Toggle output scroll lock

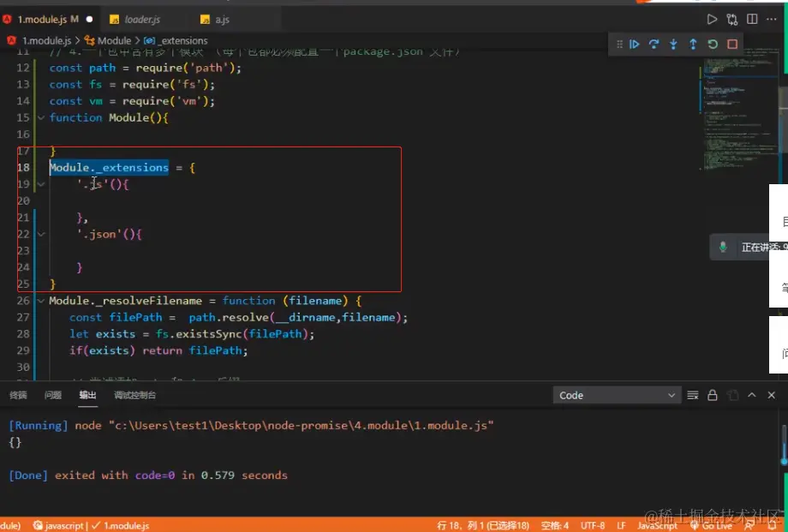(712, 395)
